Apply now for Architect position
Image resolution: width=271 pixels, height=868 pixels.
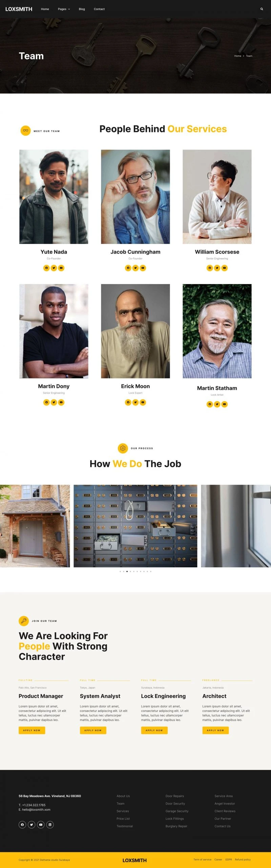click(x=215, y=730)
